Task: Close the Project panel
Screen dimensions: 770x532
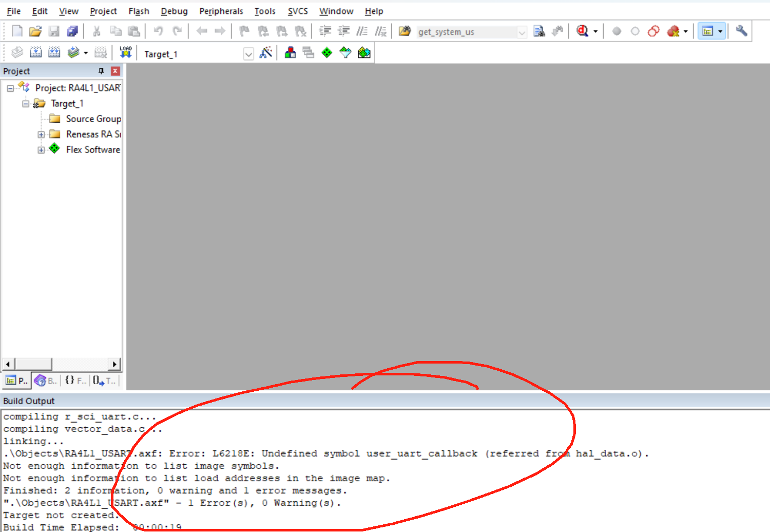Action: coord(115,71)
